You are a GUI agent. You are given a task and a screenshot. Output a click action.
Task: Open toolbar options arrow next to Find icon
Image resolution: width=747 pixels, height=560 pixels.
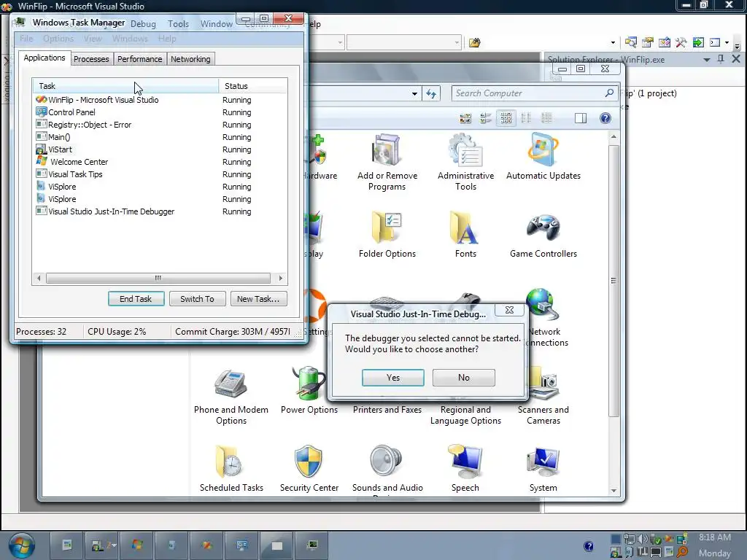tap(613, 43)
